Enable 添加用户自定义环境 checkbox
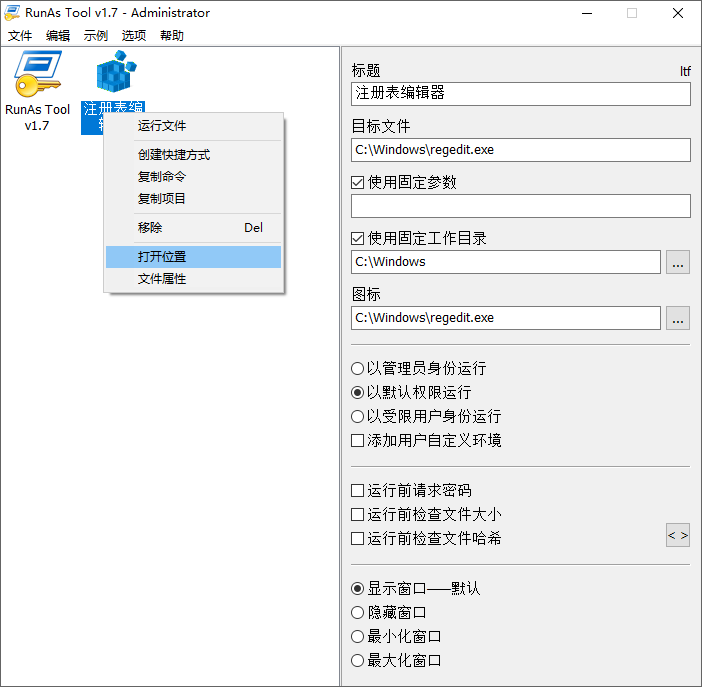 click(357, 441)
